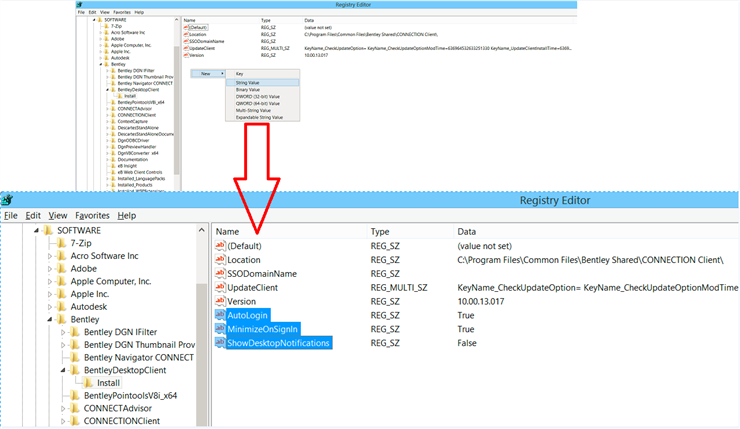Select the AutoLogin value name
Screen dimensions: 740x429
click(247, 315)
